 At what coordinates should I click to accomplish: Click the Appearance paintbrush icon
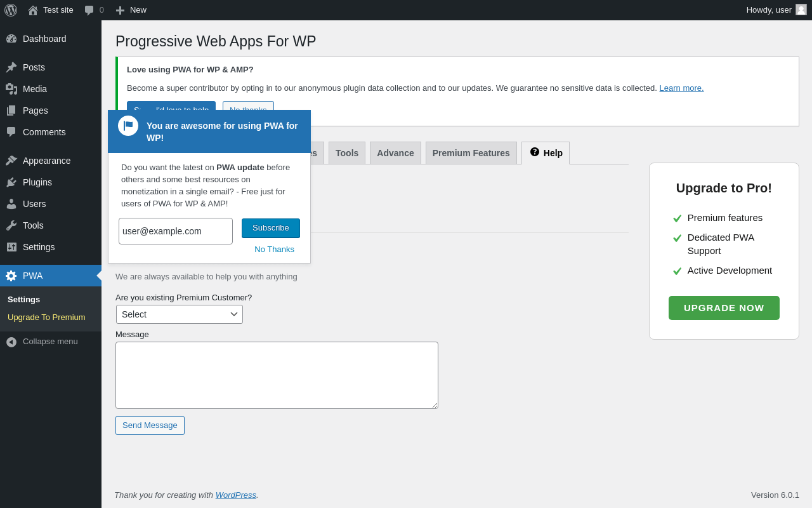[x=11, y=161]
